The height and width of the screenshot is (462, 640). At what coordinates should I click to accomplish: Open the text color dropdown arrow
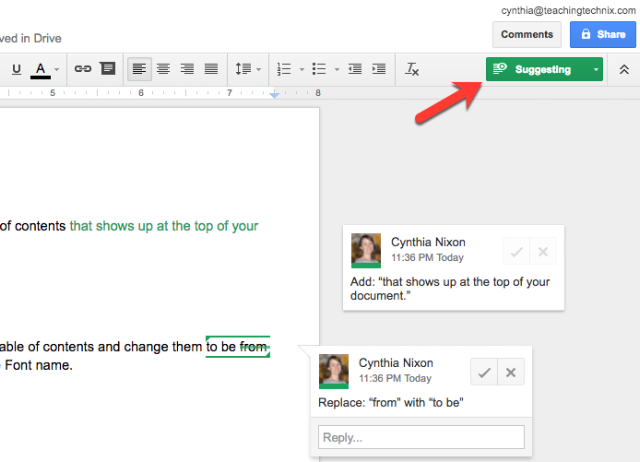(x=57, y=69)
